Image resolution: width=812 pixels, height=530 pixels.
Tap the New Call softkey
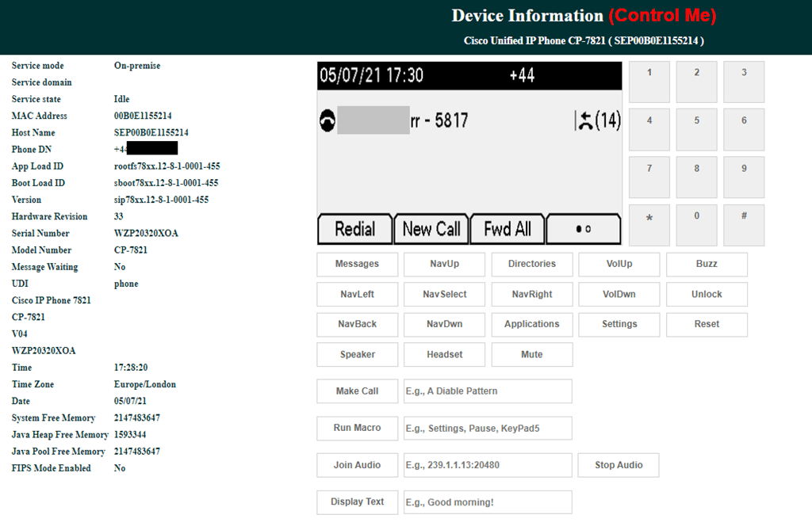[431, 229]
